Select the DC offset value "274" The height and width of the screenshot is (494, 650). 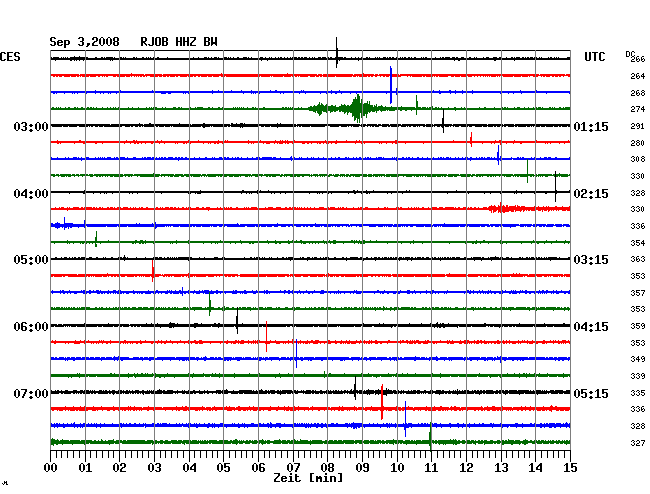(x=638, y=109)
